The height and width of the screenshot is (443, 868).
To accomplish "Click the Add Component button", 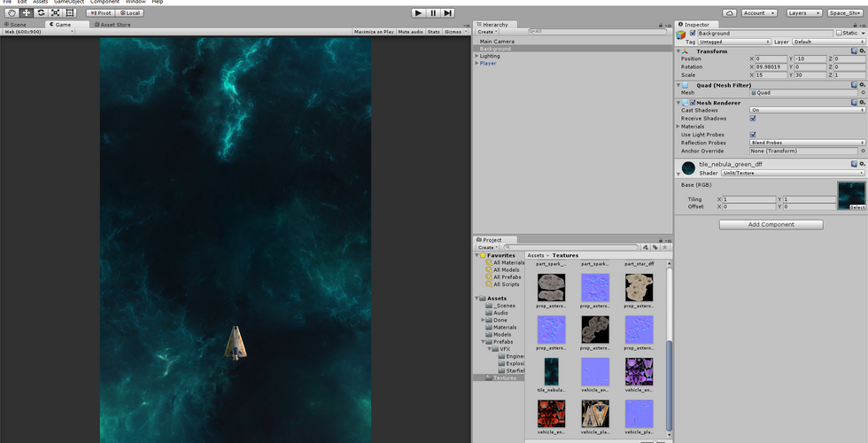I will (771, 225).
